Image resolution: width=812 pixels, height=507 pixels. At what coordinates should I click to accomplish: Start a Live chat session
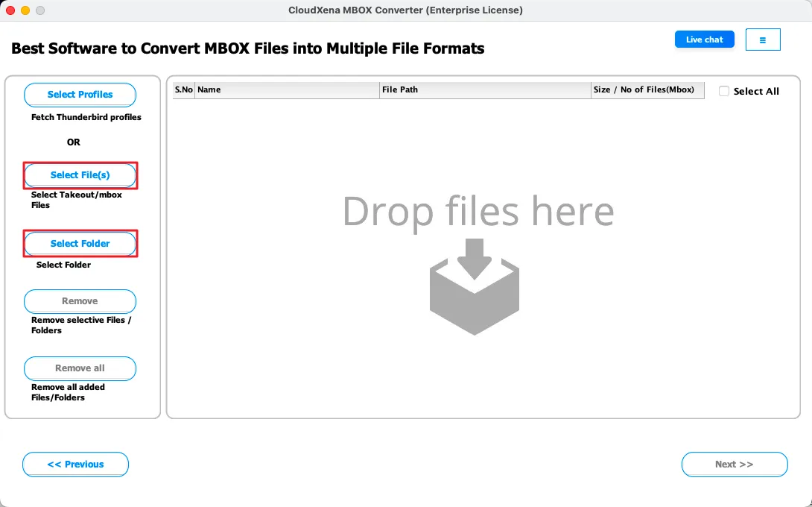point(704,40)
